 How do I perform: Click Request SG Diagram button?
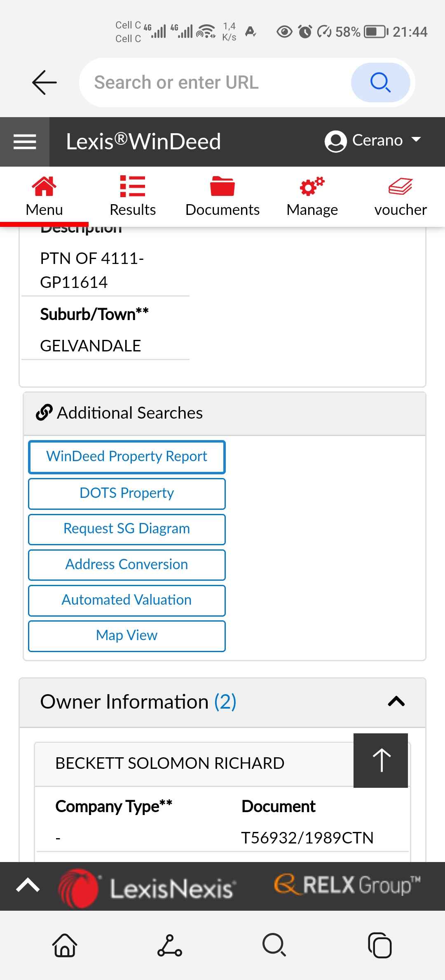[127, 529]
